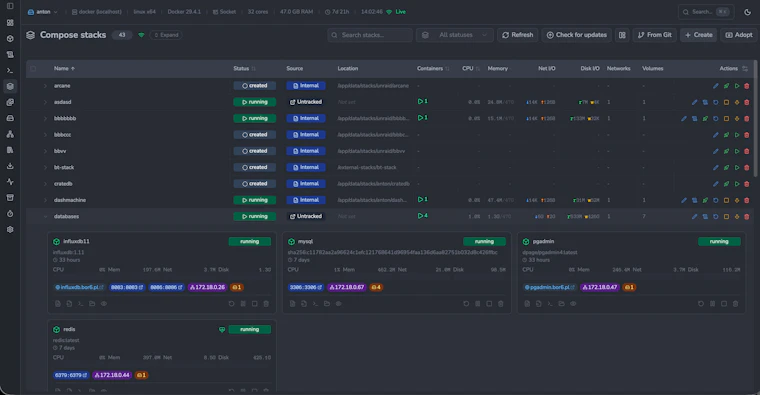Open port 6379:6379 link on redis

(x=71, y=375)
